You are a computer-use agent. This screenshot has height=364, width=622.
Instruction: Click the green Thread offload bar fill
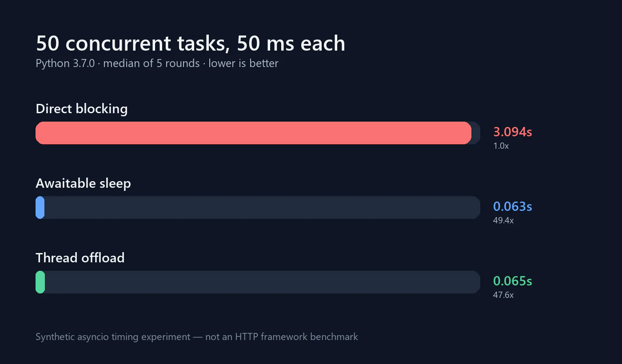40,282
